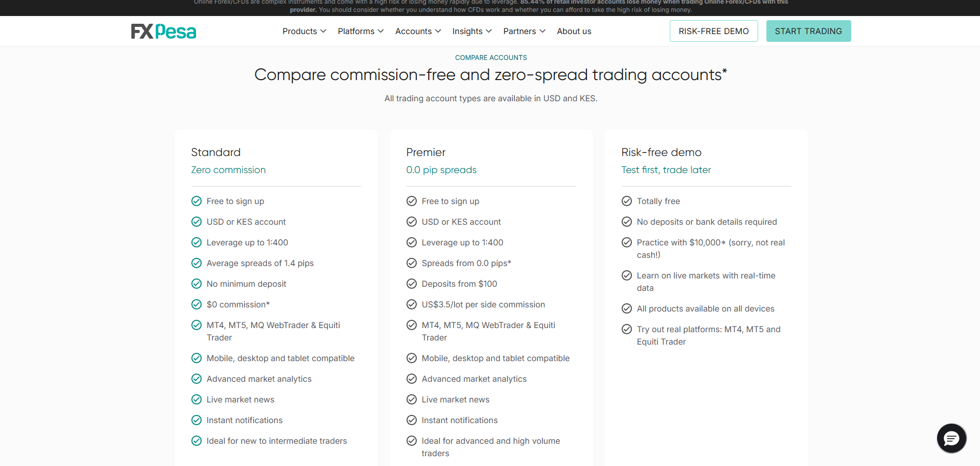Viewport: 980px width, 466px height.
Task: Select the Premier account card heading
Action: [426, 152]
